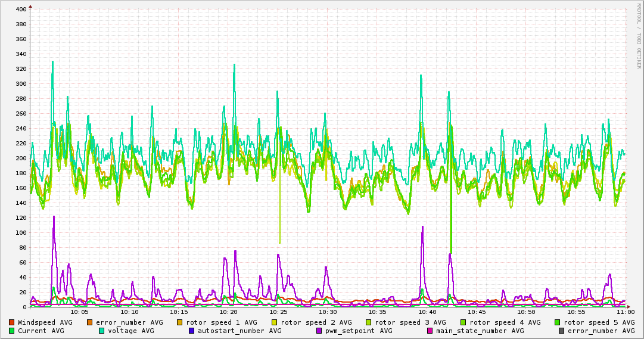
Task: Click the purple pwm_setpoint AVG swatch
Action: click(319, 331)
